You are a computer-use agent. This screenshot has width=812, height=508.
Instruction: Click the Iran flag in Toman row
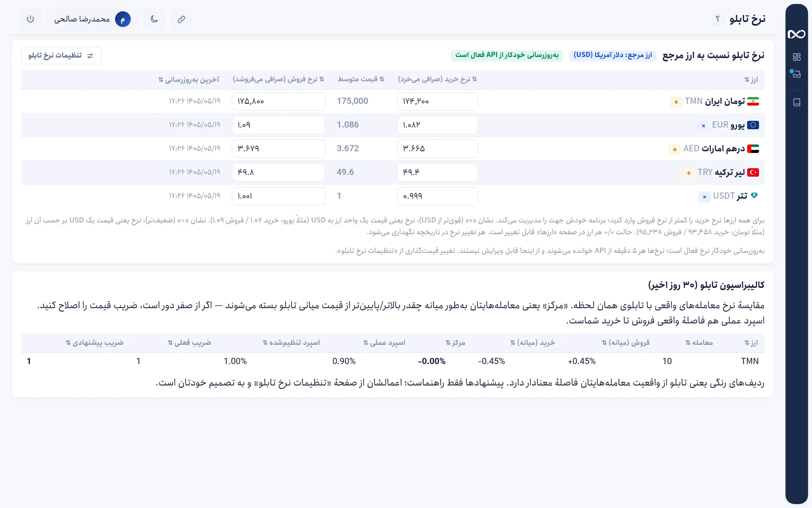(x=753, y=102)
